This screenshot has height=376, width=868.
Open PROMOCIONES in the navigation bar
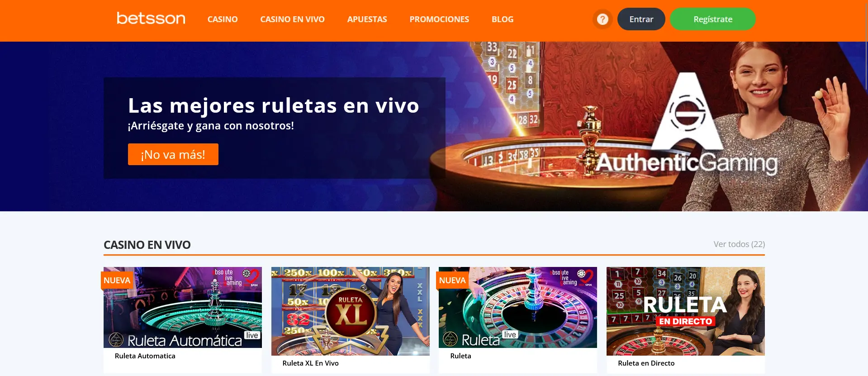point(439,19)
